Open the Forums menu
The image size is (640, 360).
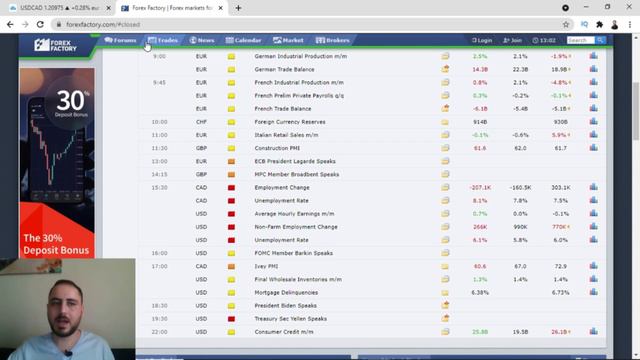pos(120,40)
